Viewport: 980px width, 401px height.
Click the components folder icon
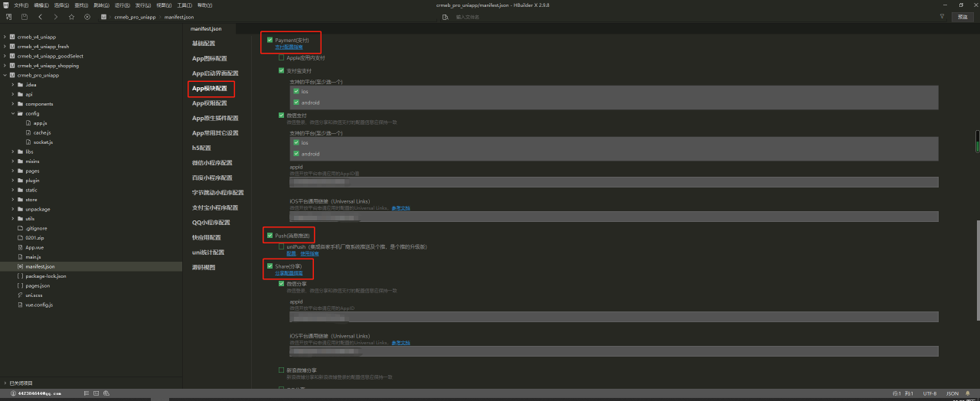[x=21, y=103]
